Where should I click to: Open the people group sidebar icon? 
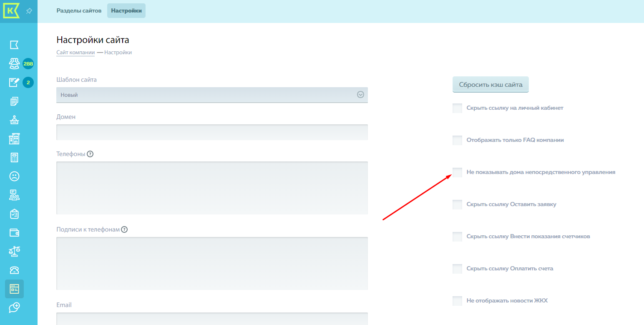[14, 63]
